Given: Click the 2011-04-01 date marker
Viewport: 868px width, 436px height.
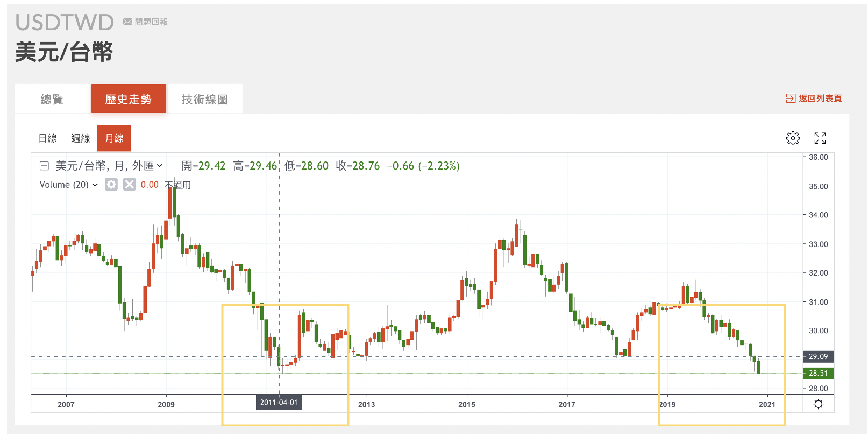Looking at the screenshot, I should coord(279,403).
